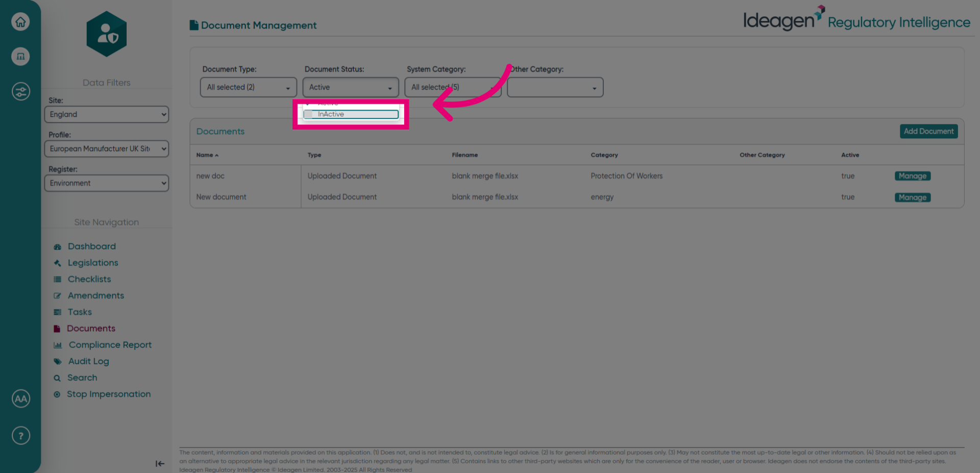Viewport: 980px width, 473px height.
Task: Open Tasks in site navigation
Action: 80,312
